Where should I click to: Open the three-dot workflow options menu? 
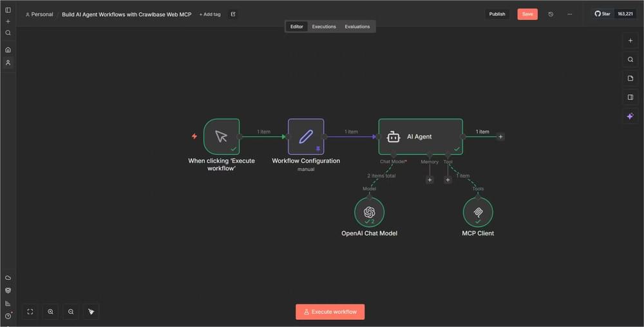(569, 14)
